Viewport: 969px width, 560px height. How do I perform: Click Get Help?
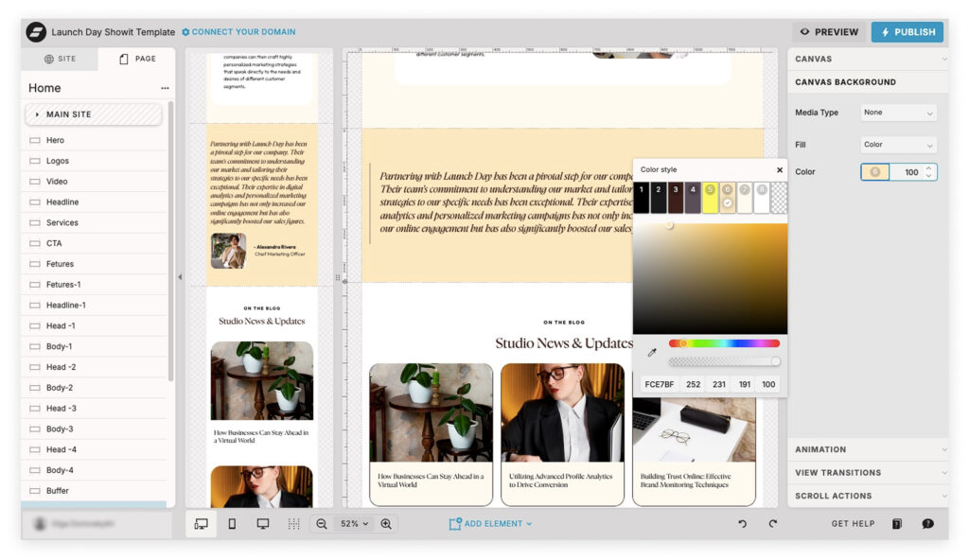click(x=853, y=523)
